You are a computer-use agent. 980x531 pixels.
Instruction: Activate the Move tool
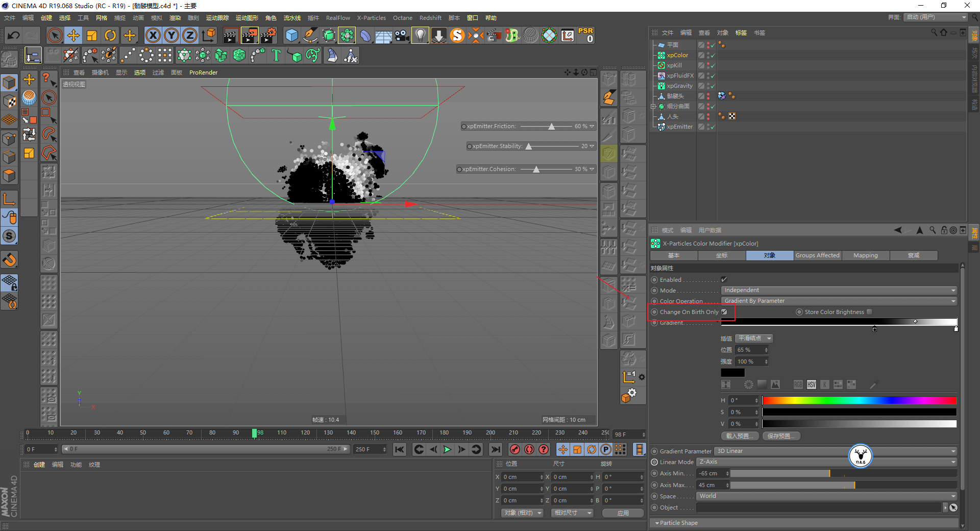point(73,35)
